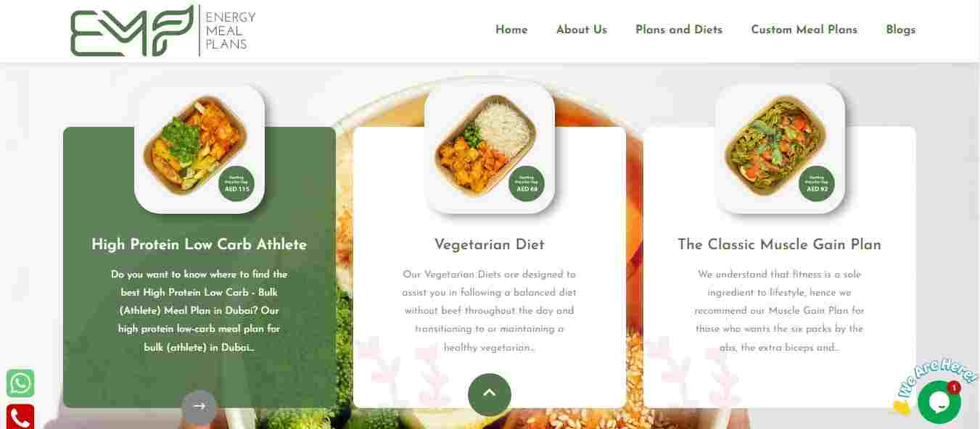Click the Energy Meal Plans logo
The image size is (980, 429).
[x=163, y=30]
